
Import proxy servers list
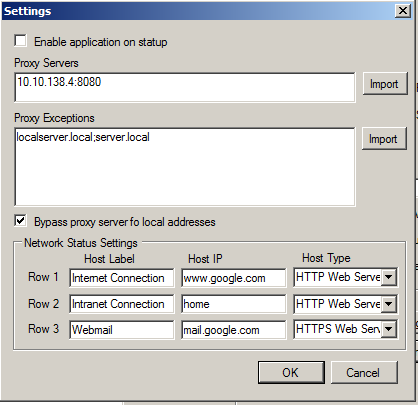[385, 84]
